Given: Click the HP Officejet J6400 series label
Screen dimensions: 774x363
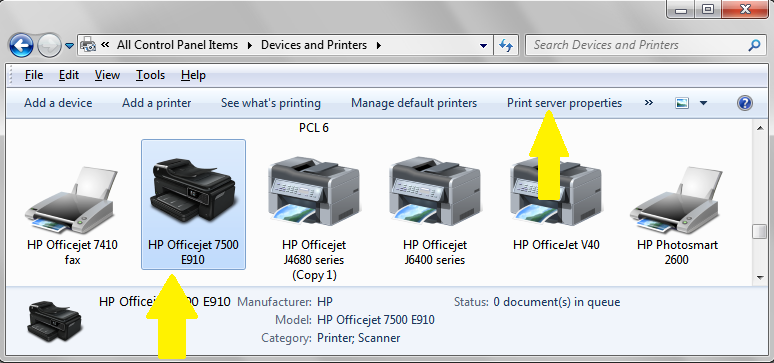Looking at the screenshot, I should (x=435, y=252).
